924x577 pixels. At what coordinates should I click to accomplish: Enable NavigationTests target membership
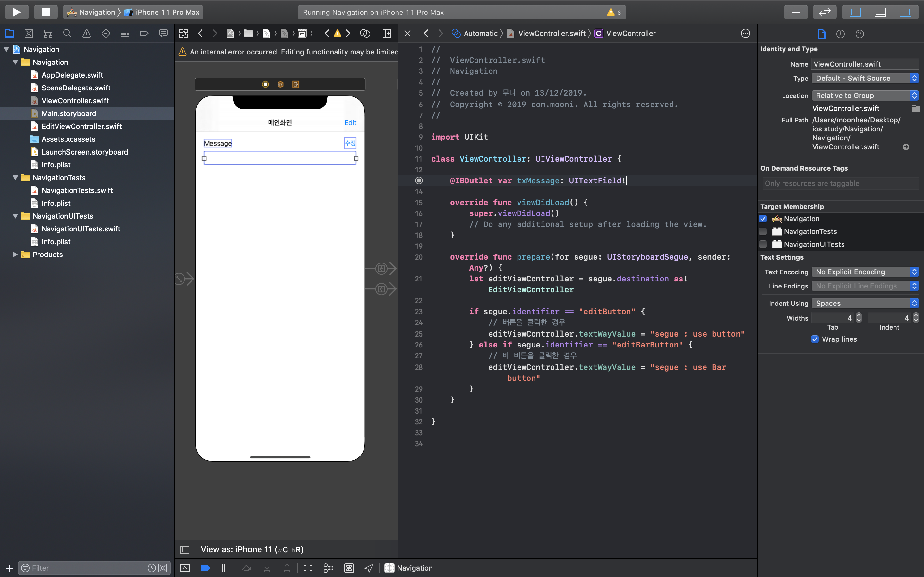763,232
